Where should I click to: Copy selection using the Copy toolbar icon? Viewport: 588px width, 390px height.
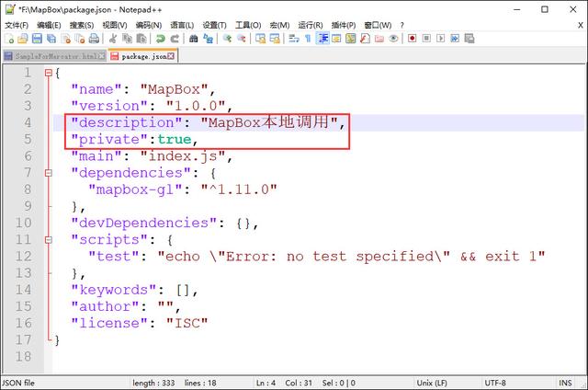[127, 39]
